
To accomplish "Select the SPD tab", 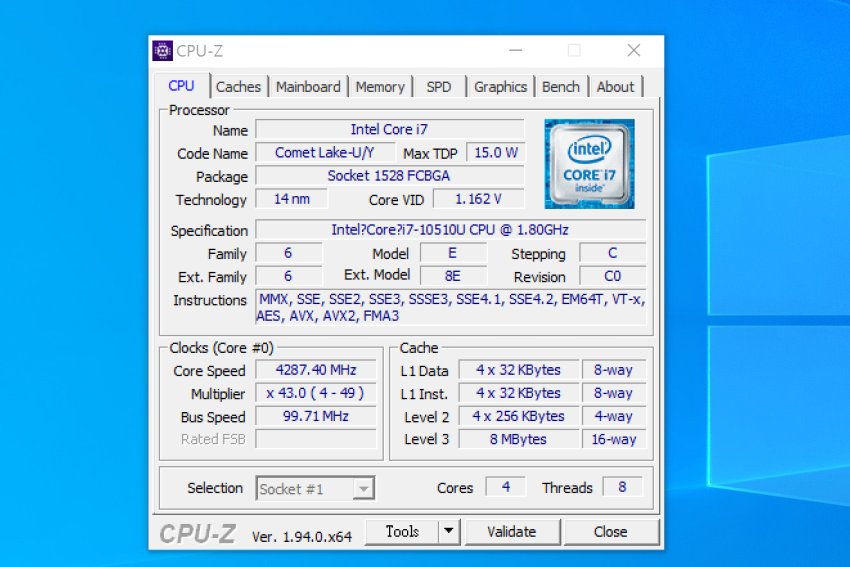I will [439, 87].
